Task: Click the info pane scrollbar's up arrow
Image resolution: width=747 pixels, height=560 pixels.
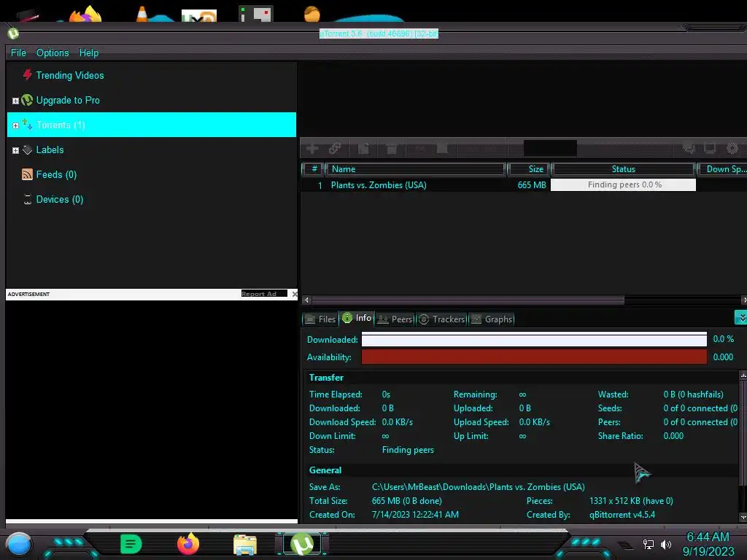Action: tap(743, 376)
